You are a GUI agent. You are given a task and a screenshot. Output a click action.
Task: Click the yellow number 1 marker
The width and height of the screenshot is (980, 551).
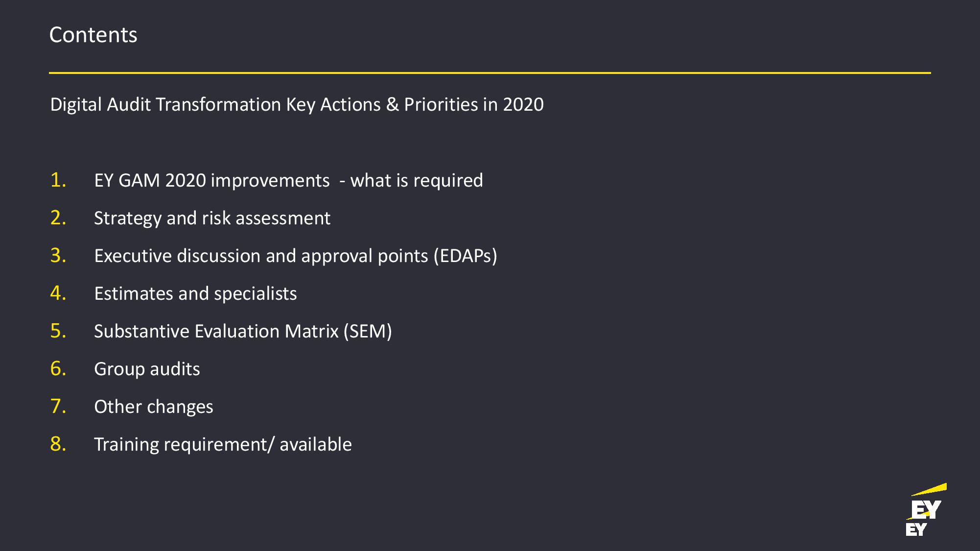pyautogui.click(x=58, y=180)
